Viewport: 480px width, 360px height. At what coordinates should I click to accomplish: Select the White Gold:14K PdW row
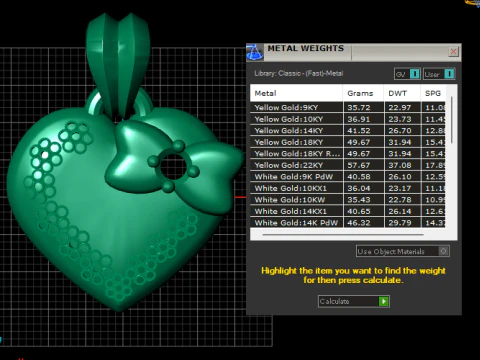click(x=348, y=223)
